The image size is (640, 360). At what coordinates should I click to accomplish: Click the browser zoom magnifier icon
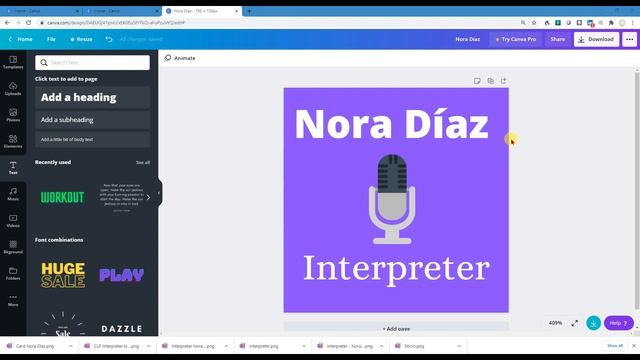coord(523,23)
